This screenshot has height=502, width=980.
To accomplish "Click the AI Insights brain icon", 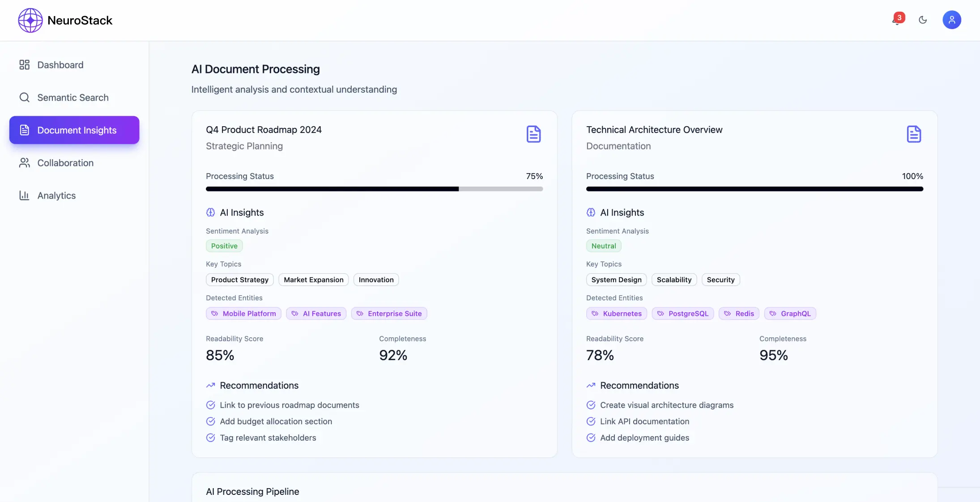I will coord(211,212).
